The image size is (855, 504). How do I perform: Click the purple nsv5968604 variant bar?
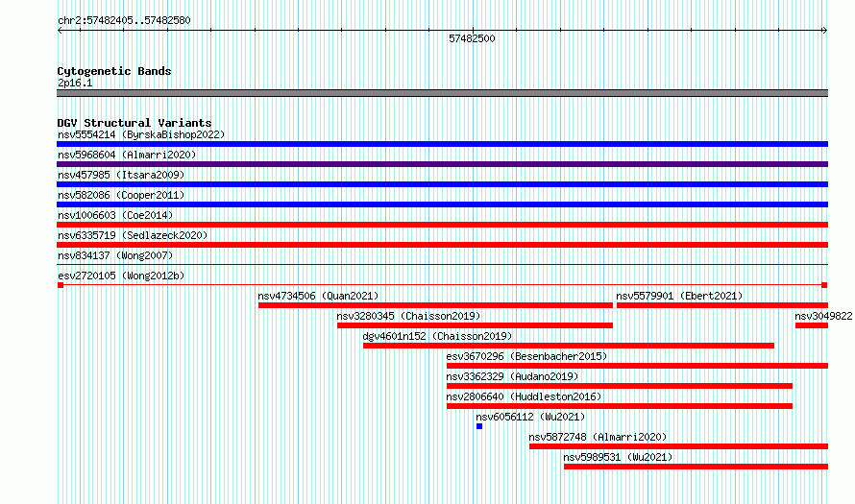coord(442,164)
